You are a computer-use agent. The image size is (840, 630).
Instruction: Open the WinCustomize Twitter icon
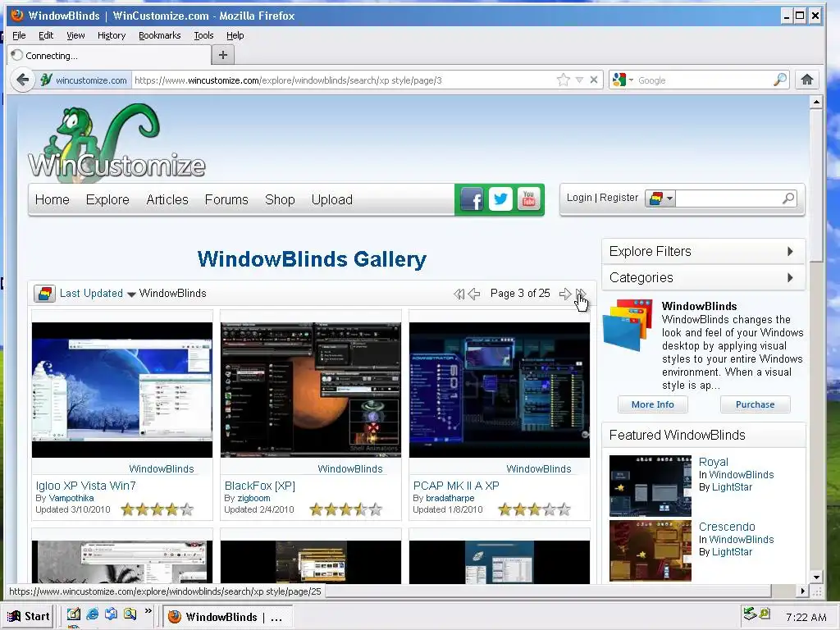tap(500, 200)
